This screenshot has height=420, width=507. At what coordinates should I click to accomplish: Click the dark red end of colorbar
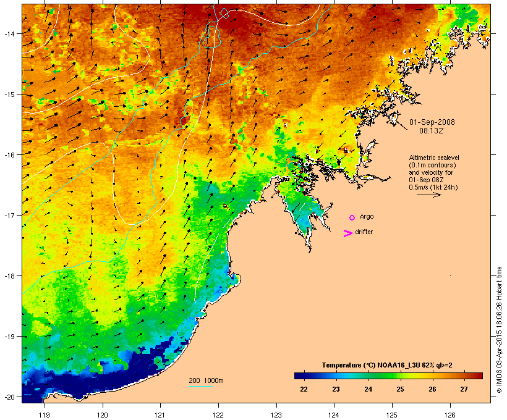478,376
